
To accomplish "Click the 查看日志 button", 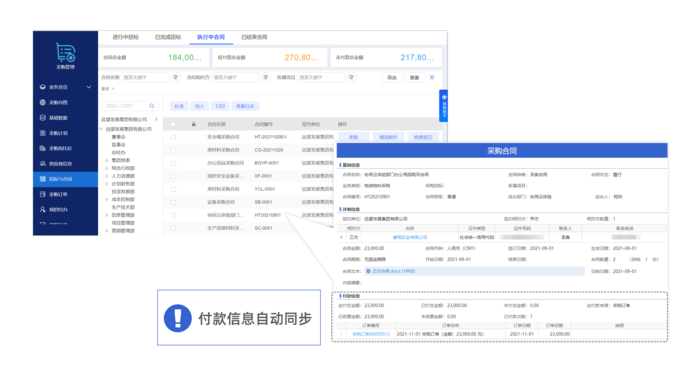I will tap(245, 106).
